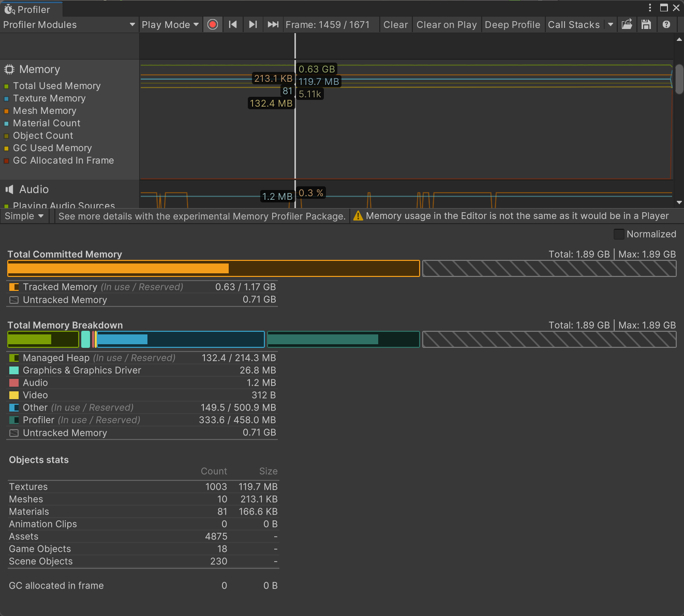Toggle Mesh Memory chart series
The image size is (684, 616).
[x=7, y=111]
